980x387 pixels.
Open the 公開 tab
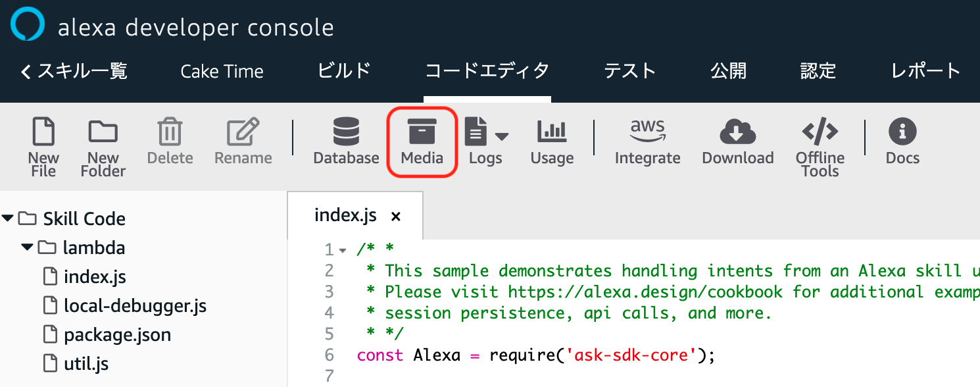(x=728, y=71)
